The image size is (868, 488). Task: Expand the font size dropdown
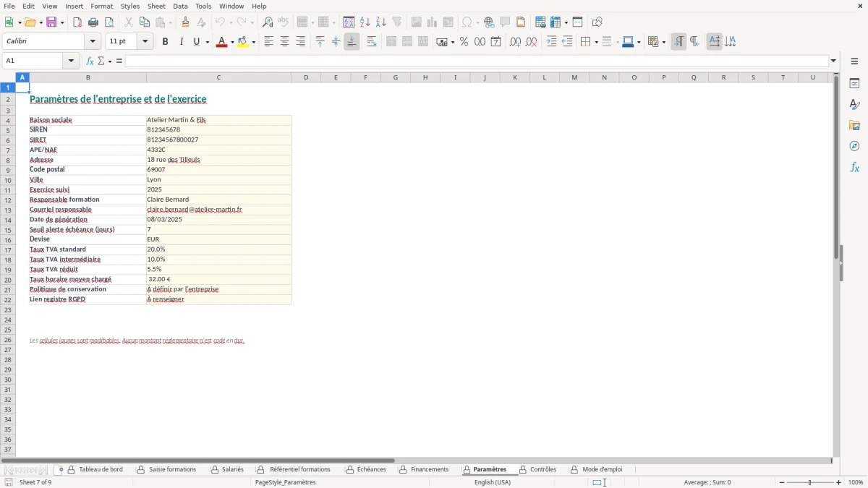[x=145, y=42]
